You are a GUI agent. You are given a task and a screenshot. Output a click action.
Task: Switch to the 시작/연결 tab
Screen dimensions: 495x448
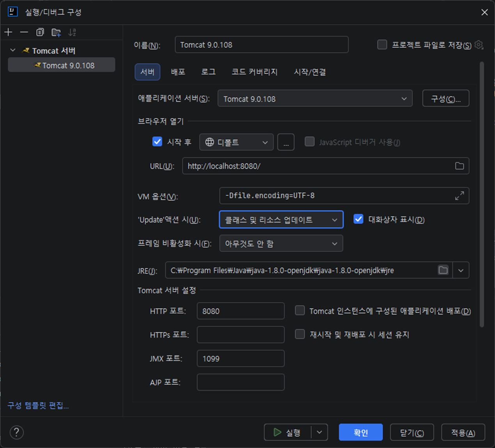pyautogui.click(x=310, y=72)
